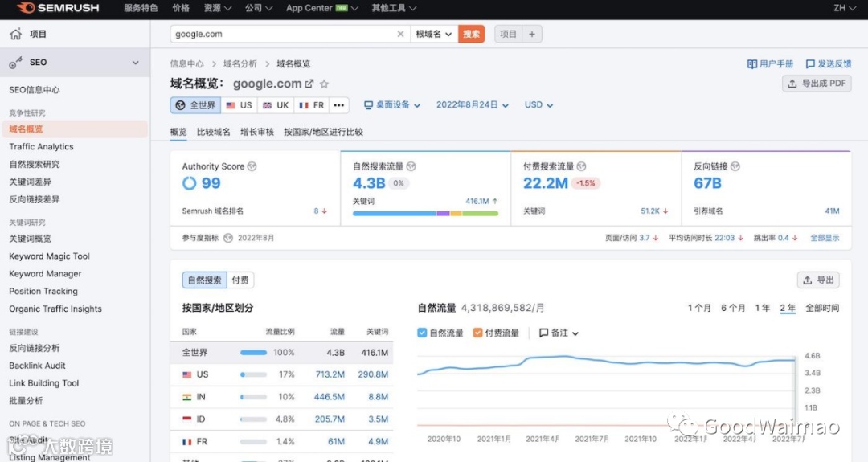Open the 服务特色 menu item

(141, 8)
